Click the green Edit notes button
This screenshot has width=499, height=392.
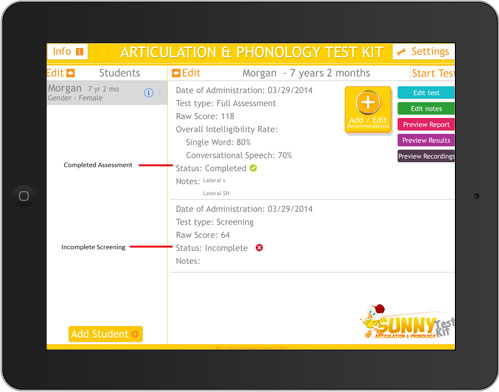pyautogui.click(x=426, y=109)
